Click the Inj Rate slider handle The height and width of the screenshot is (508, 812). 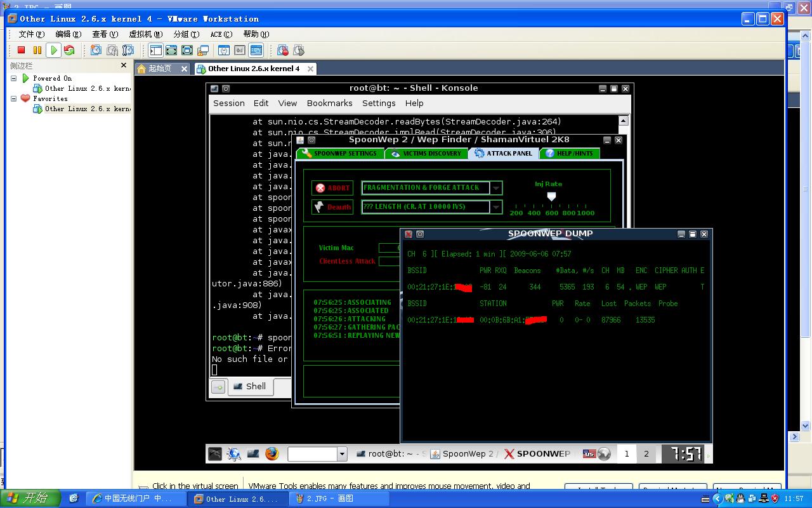click(x=551, y=197)
